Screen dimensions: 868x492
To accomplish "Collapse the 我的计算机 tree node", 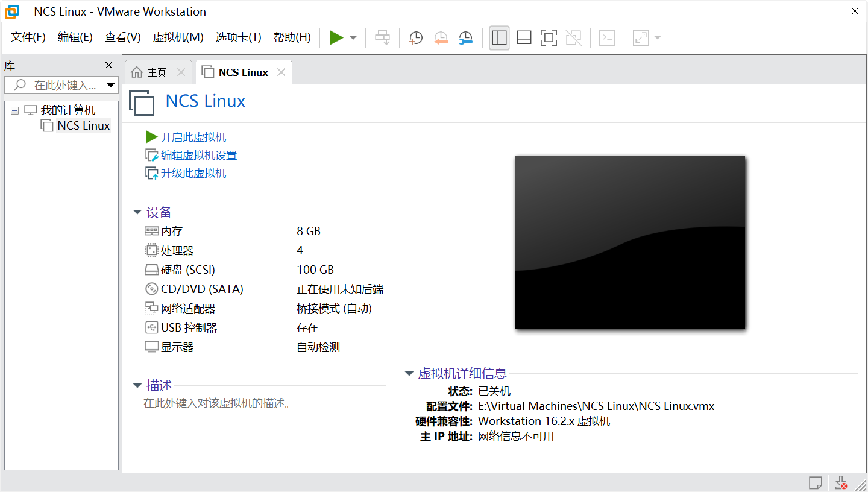I will point(15,111).
